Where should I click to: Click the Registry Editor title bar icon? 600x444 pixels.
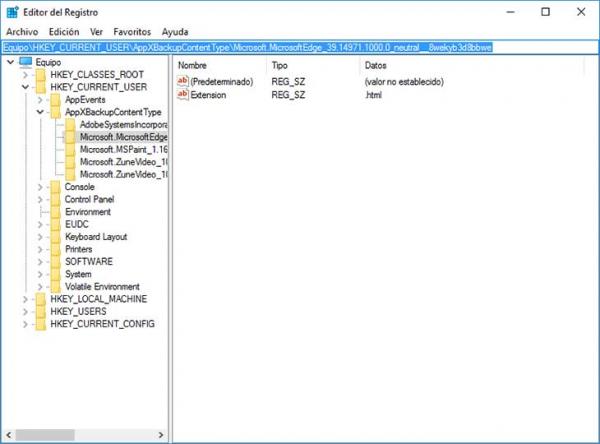tap(12, 12)
